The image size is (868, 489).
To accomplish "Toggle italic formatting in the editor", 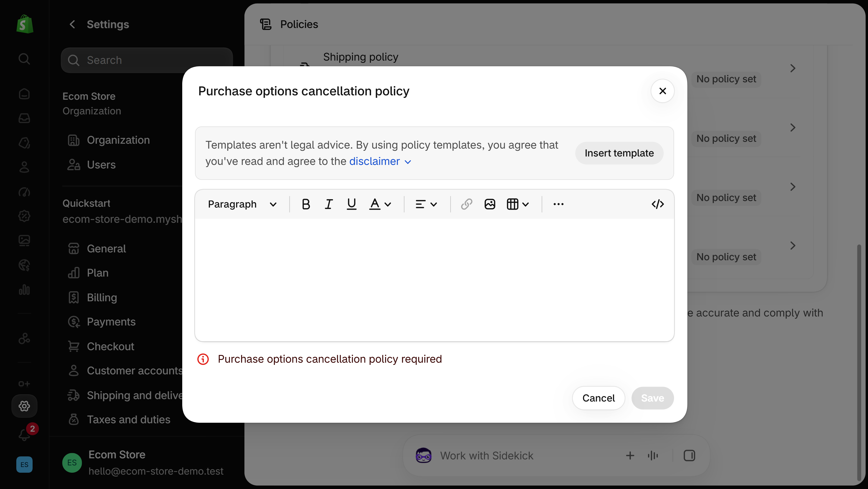I will [329, 204].
